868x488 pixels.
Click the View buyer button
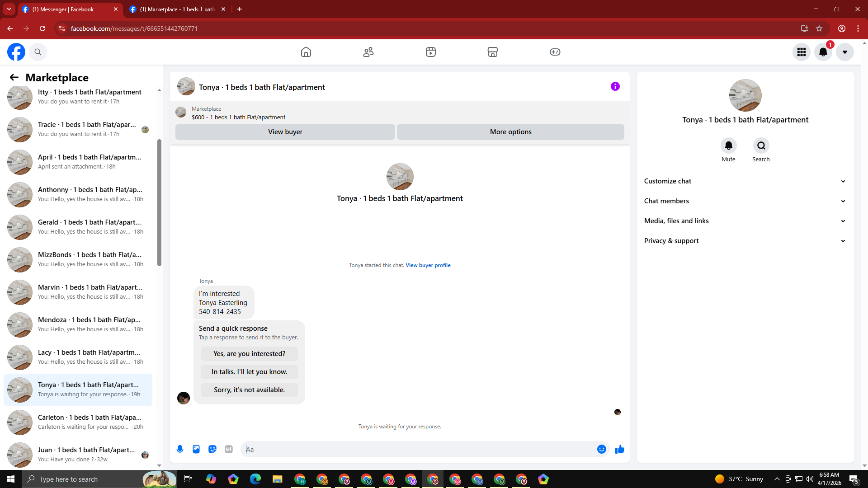click(x=285, y=132)
